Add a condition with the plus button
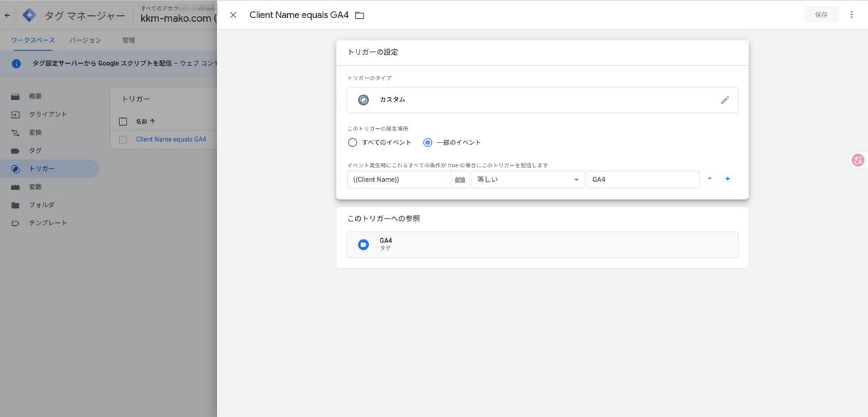Viewport: 868px width, 417px height. 728,178
